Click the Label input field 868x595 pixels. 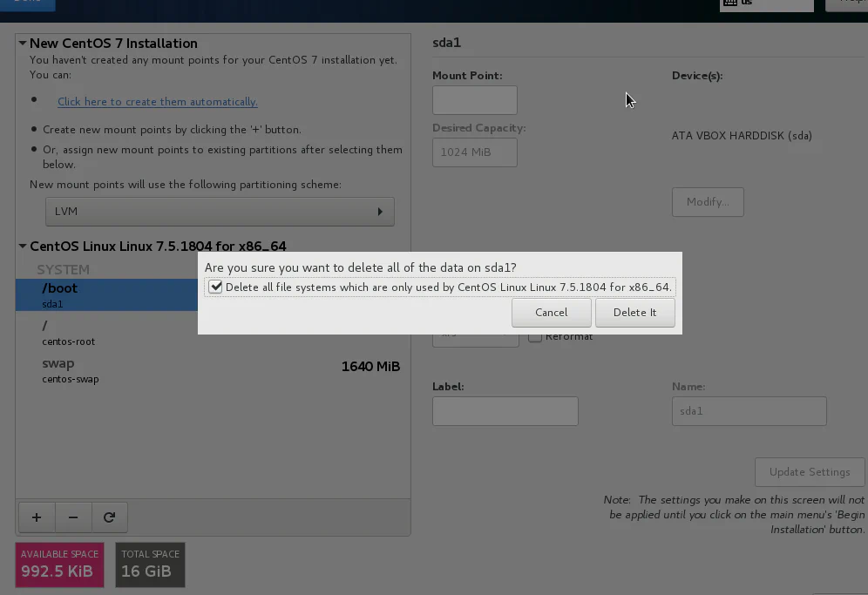(x=505, y=411)
